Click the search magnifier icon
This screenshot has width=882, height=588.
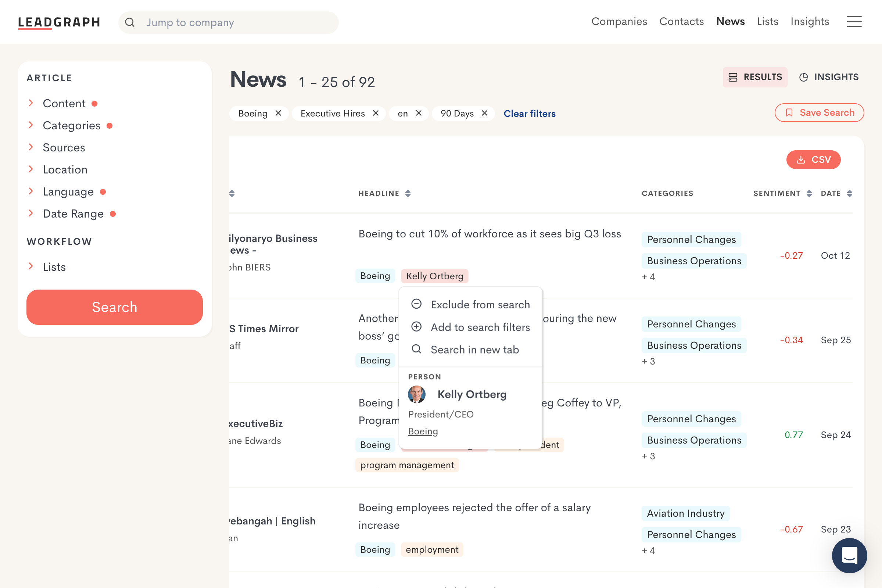[x=130, y=22]
